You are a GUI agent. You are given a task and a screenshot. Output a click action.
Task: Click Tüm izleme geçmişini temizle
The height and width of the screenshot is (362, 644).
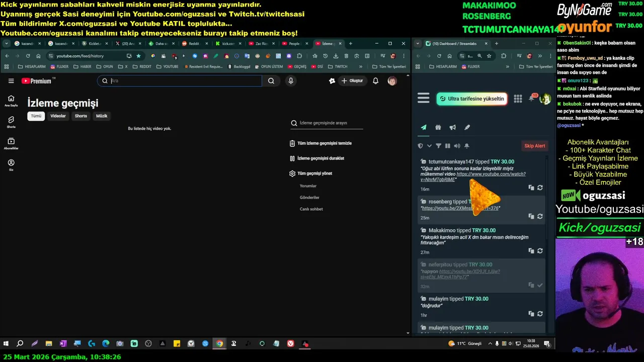(x=320, y=143)
